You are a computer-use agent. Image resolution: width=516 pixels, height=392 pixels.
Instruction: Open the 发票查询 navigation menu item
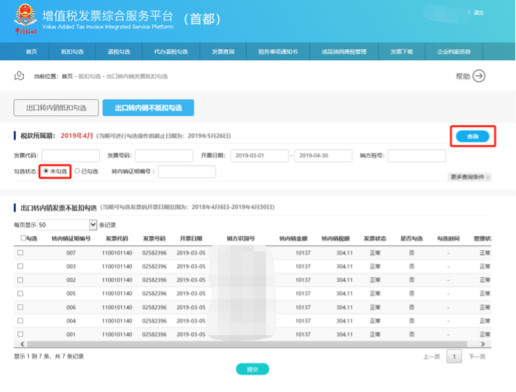223,52
